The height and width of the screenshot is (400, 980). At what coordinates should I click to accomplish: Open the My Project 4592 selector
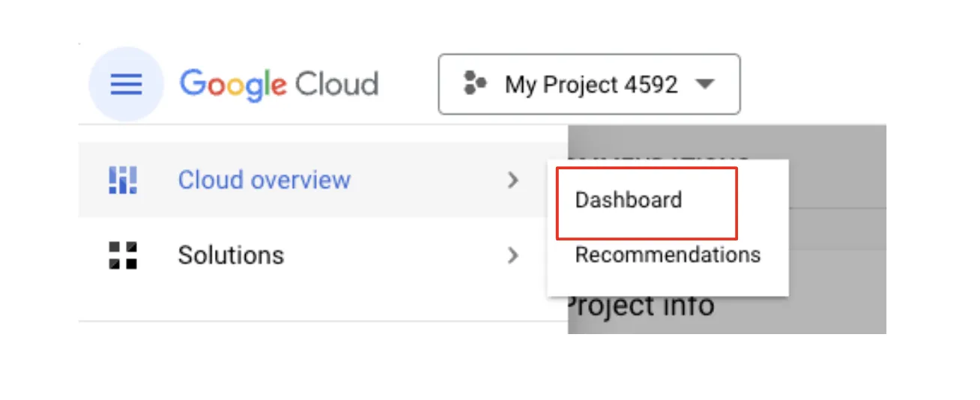tap(589, 84)
